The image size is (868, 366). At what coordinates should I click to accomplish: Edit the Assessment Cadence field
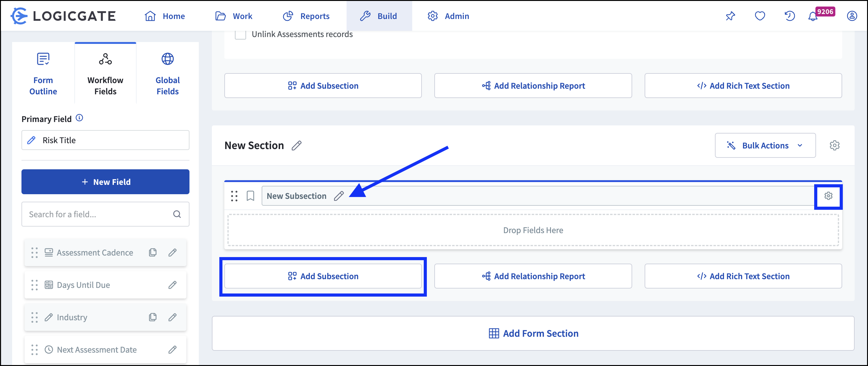[173, 252]
